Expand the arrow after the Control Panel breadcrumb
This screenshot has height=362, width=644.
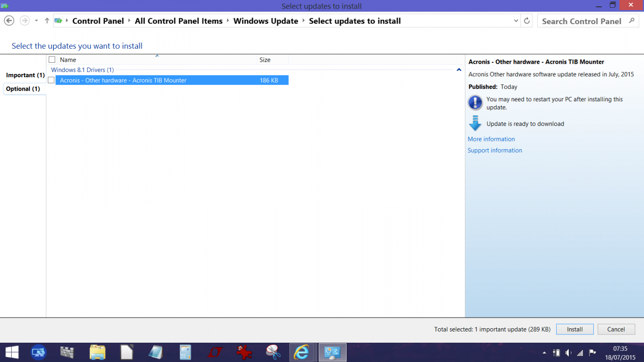[x=129, y=21]
